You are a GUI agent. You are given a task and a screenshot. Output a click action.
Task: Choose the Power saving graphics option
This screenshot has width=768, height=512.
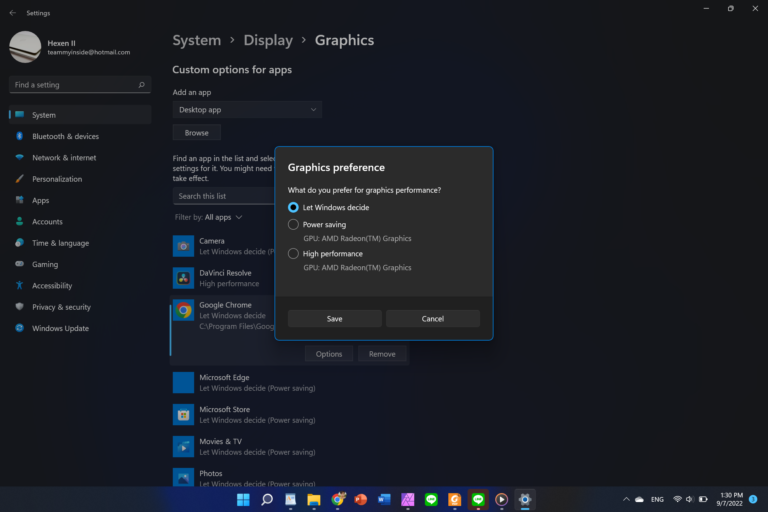[293, 225]
